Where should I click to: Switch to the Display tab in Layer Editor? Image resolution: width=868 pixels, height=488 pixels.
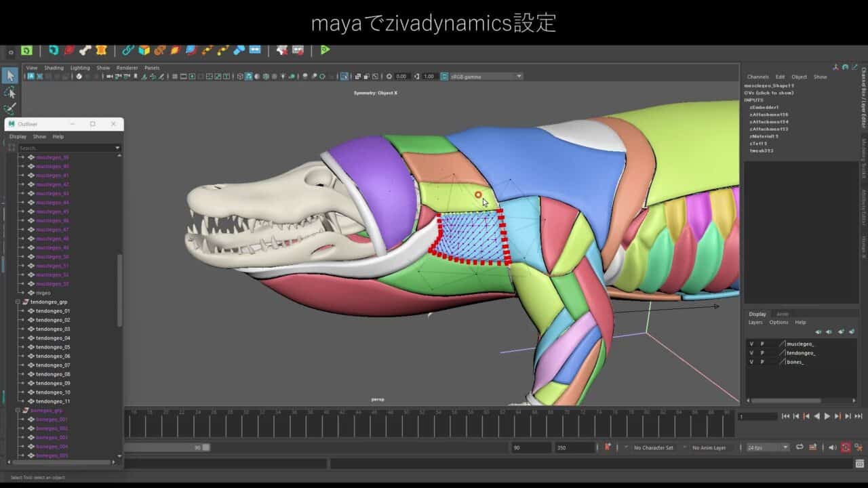[757, 314]
